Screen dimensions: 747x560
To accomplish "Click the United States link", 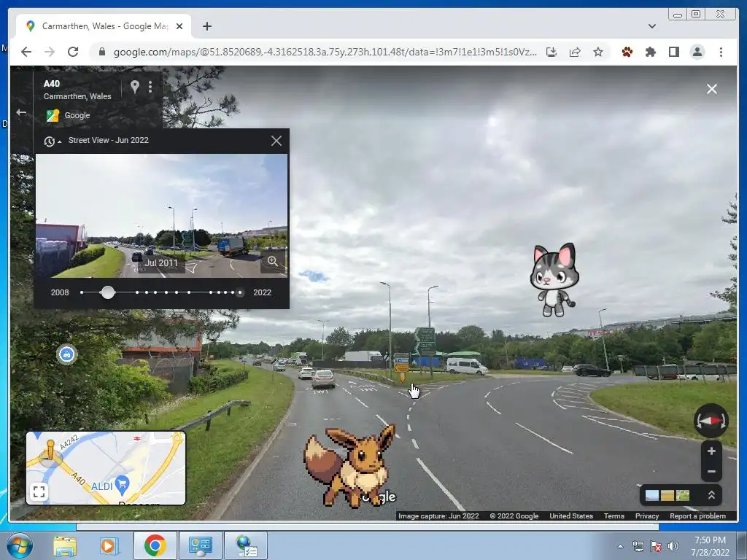I will coord(570,516).
